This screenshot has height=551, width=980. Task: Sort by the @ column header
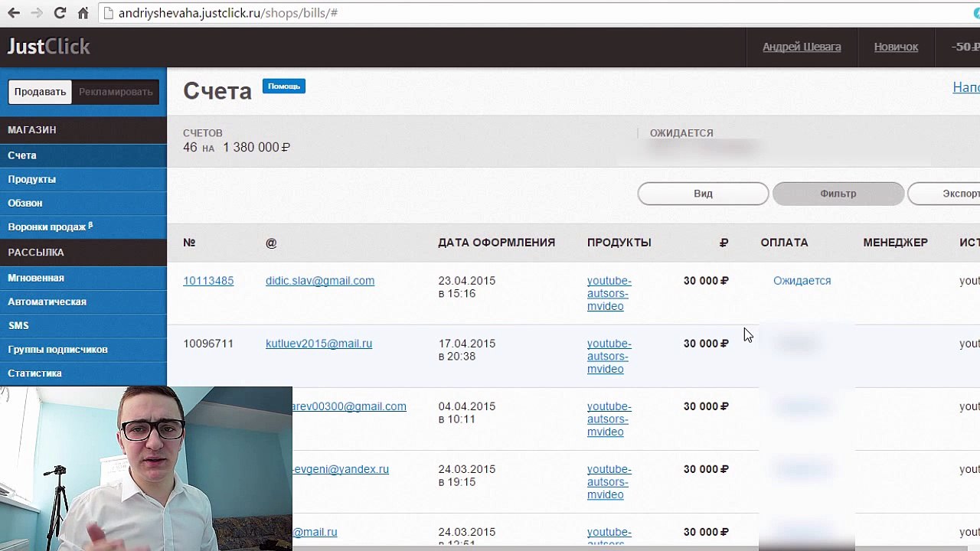tap(271, 243)
